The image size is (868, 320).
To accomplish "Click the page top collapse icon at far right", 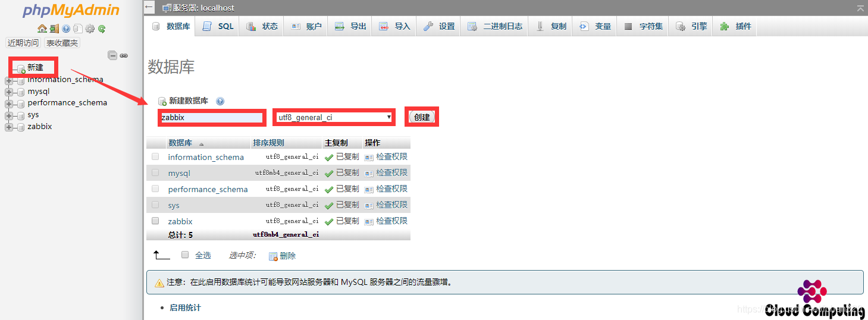I will pyautogui.click(x=860, y=8).
